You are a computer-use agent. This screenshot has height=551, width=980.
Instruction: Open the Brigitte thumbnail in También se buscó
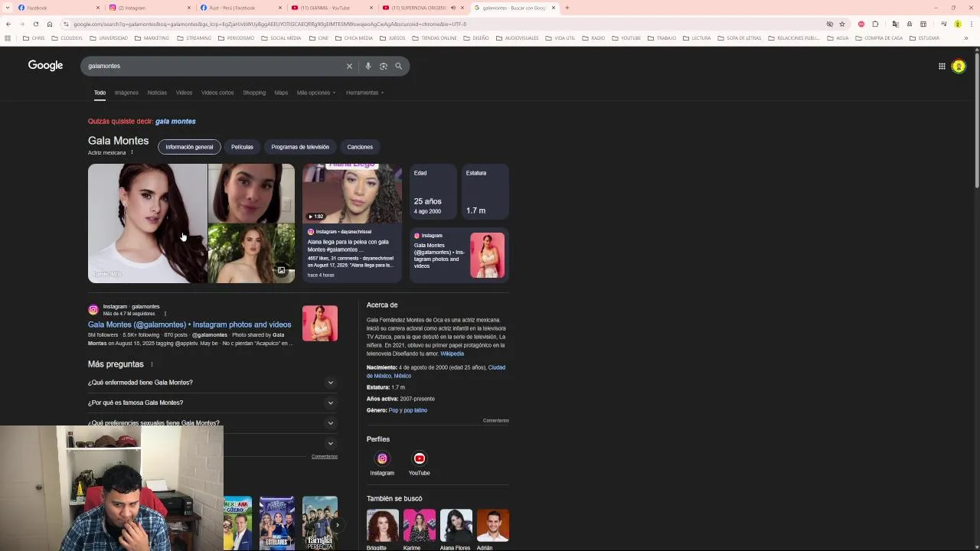coord(382,526)
